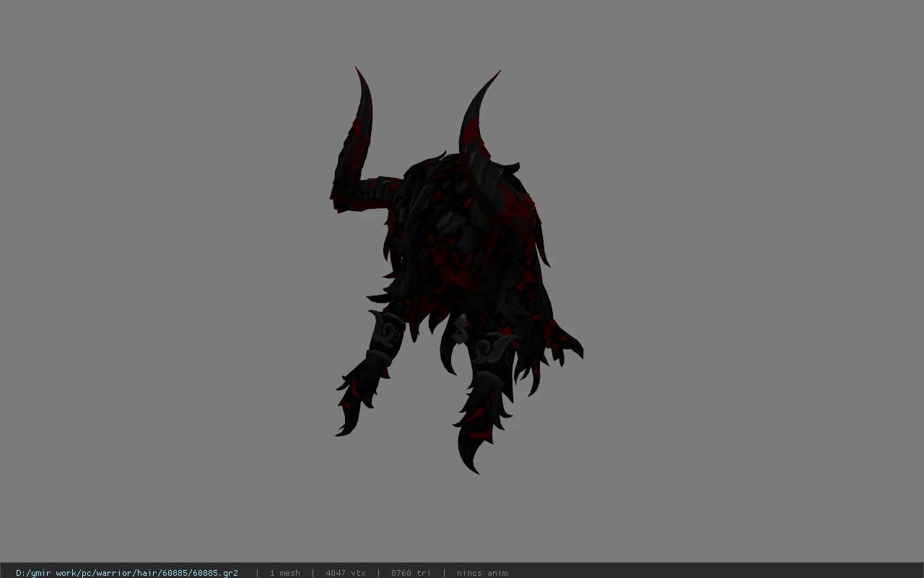The height and width of the screenshot is (578, 924).
Task: Click the 60885.gr2 file path in status bar
Action: point(127,573)
